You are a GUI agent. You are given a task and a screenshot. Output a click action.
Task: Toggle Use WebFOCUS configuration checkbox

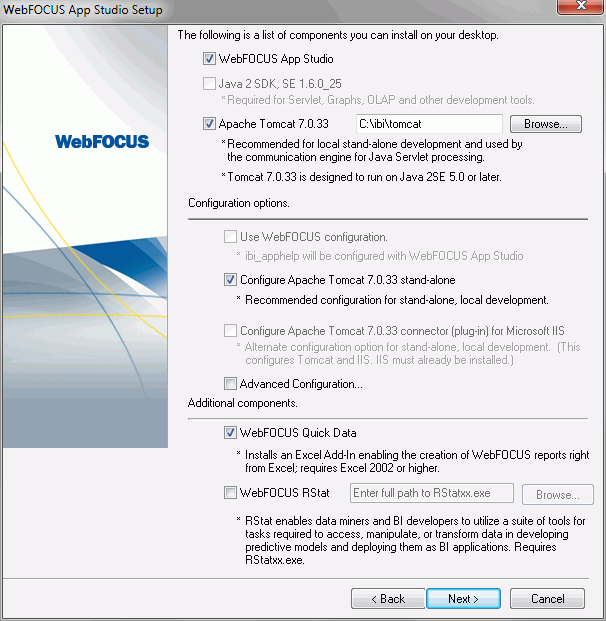231,237
